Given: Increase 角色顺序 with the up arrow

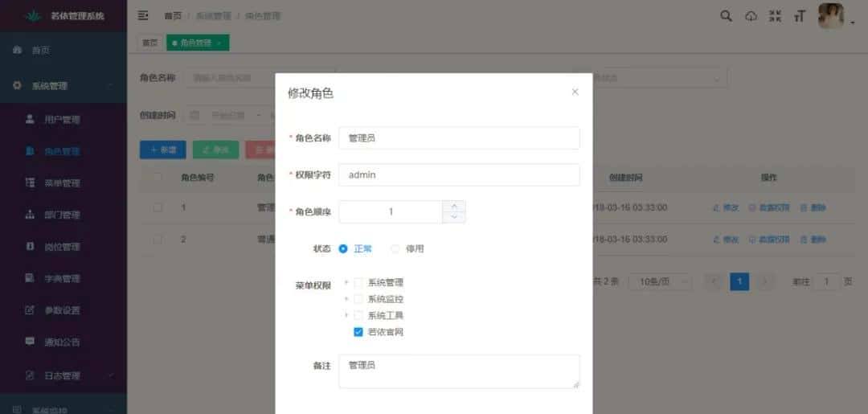Looking at the screenshot, I should coord(454,206).
